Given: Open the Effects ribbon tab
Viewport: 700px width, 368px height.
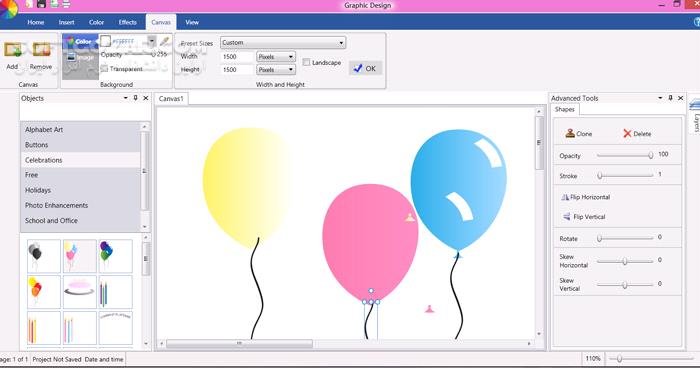Looking at the screenshot, I should pos(128,22).
